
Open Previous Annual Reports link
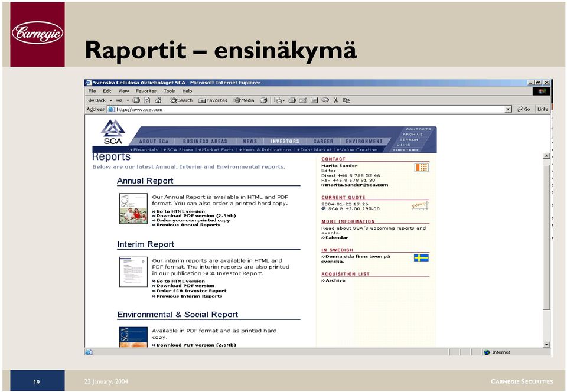pyautogui.click(x=186, y=225)
